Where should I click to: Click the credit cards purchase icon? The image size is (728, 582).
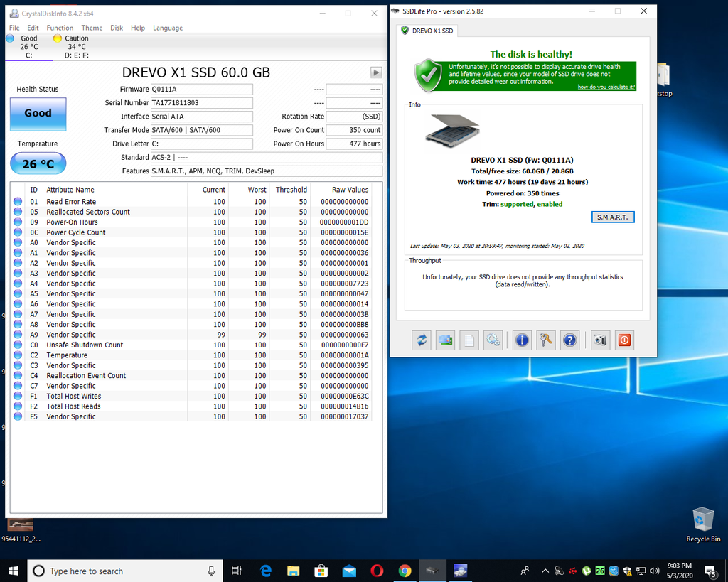coord(446,340)
